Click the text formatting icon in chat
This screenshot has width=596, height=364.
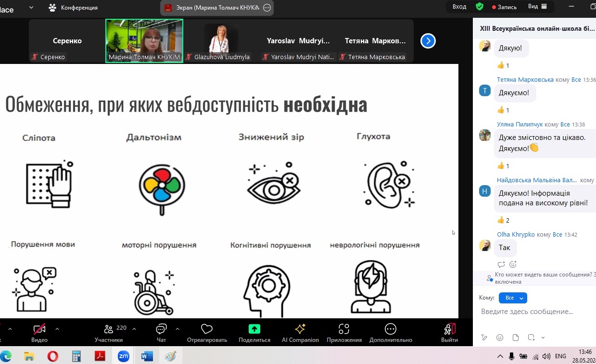click(484, 338)
